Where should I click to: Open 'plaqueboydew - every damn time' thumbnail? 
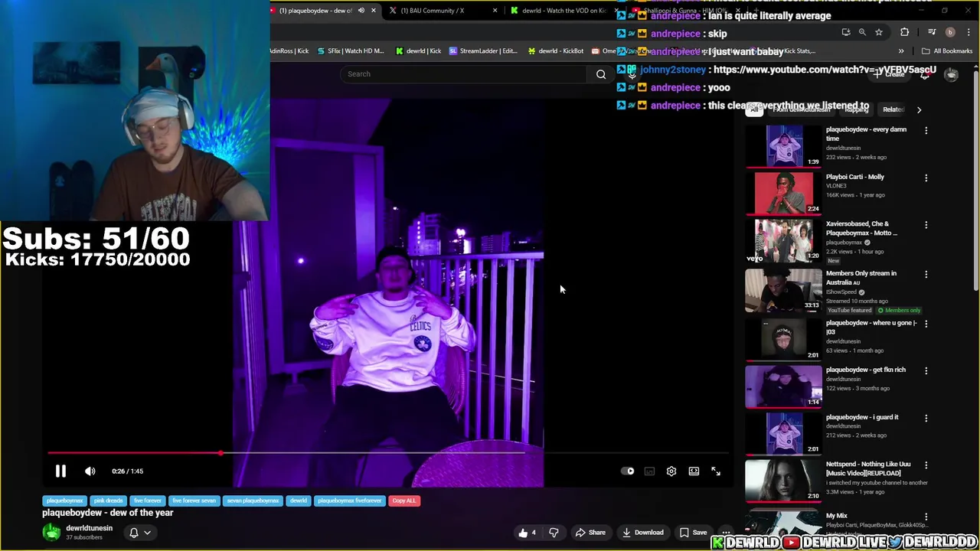[x=784, y=145]
